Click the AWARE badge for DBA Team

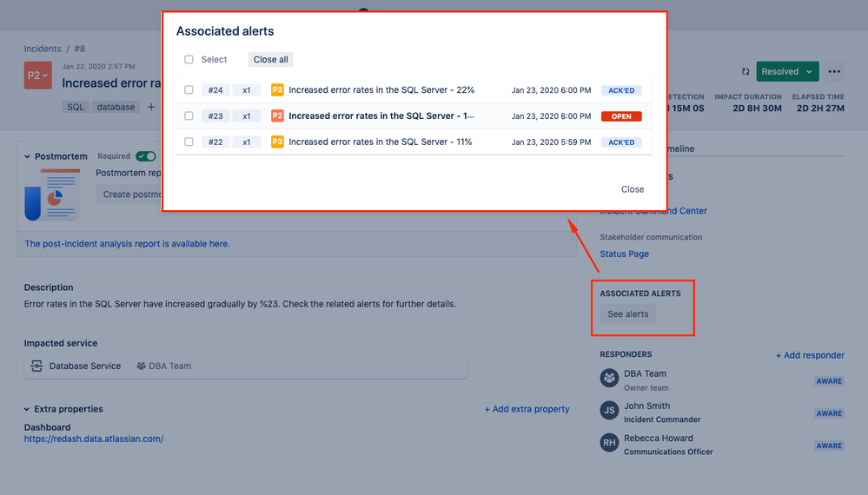coord(829,381)
